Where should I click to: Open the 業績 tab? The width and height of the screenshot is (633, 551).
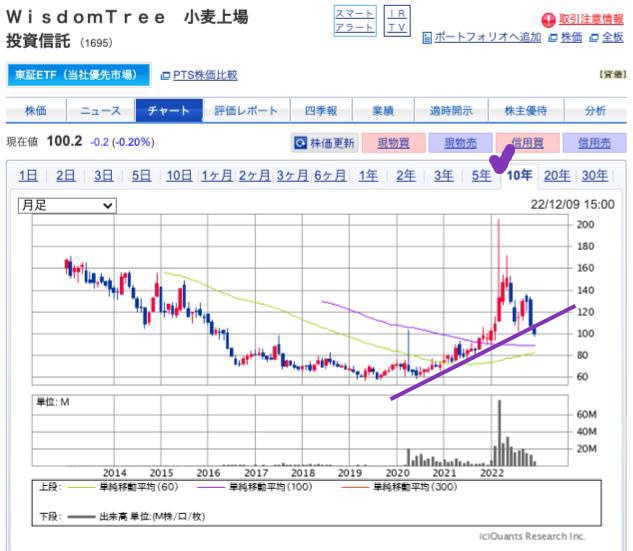[x=383, y=110]
